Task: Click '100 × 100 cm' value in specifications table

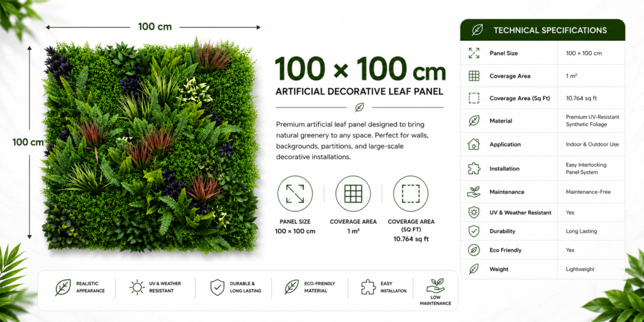Action: pos(584,53)
